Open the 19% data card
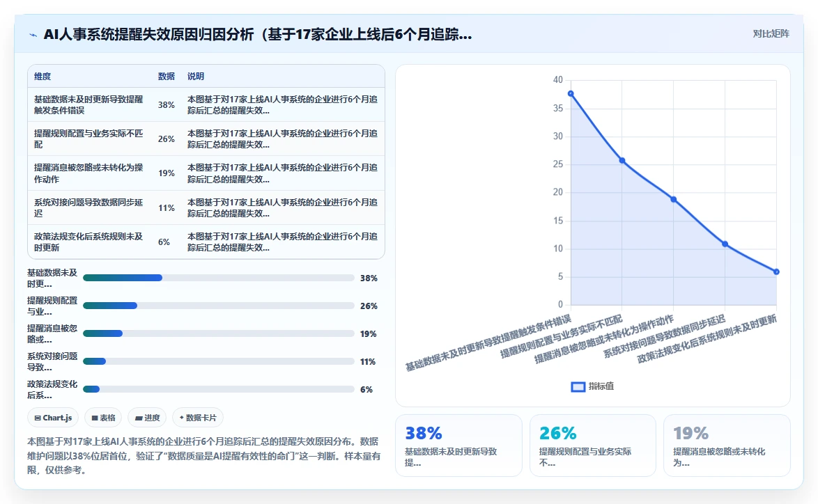This screenshot has width=818, height=504. [x=727, y=446]
